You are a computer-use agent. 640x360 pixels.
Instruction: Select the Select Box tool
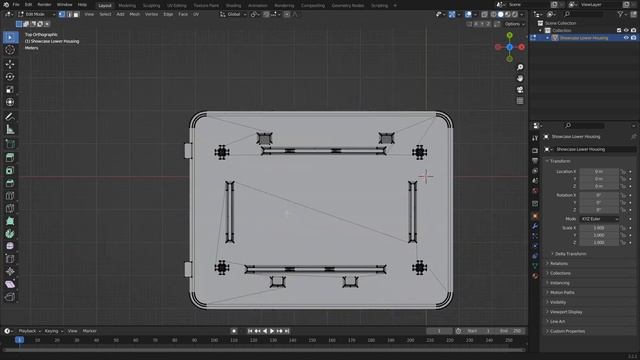[10, 38]
